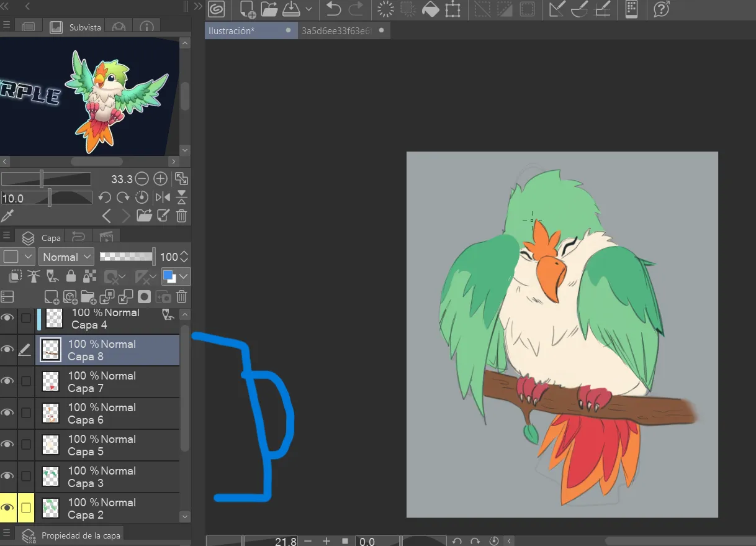This screenshot has width=756, height=546.
Task: Toggle Clip to Layer Below
Action: pos(16,276)
